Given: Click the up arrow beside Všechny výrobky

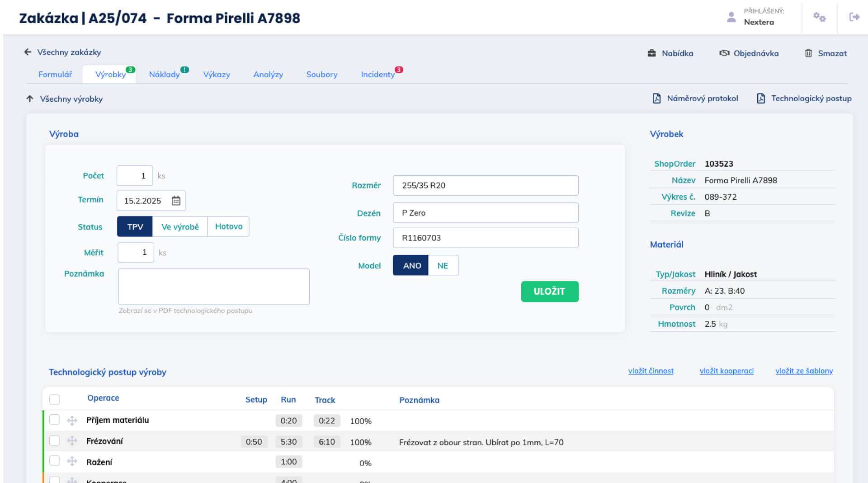Looking at the screenshot, I should 30,98.
